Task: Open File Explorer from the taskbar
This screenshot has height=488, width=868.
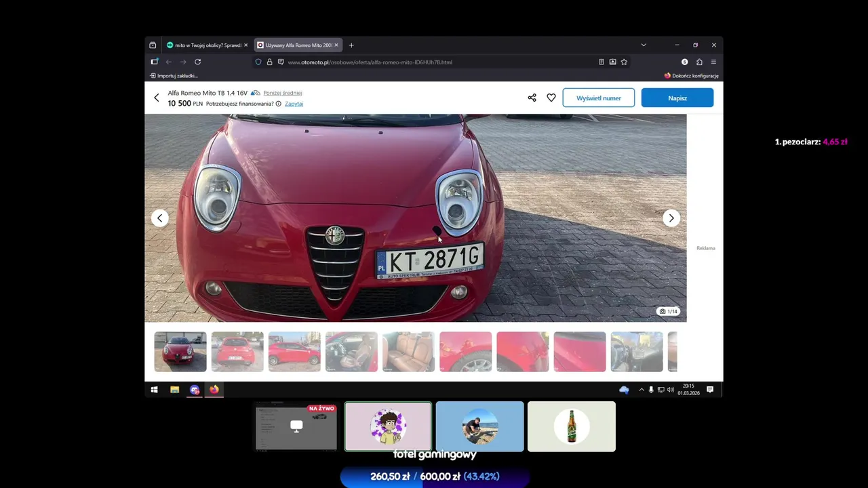Action: click(x=174, y=390)
